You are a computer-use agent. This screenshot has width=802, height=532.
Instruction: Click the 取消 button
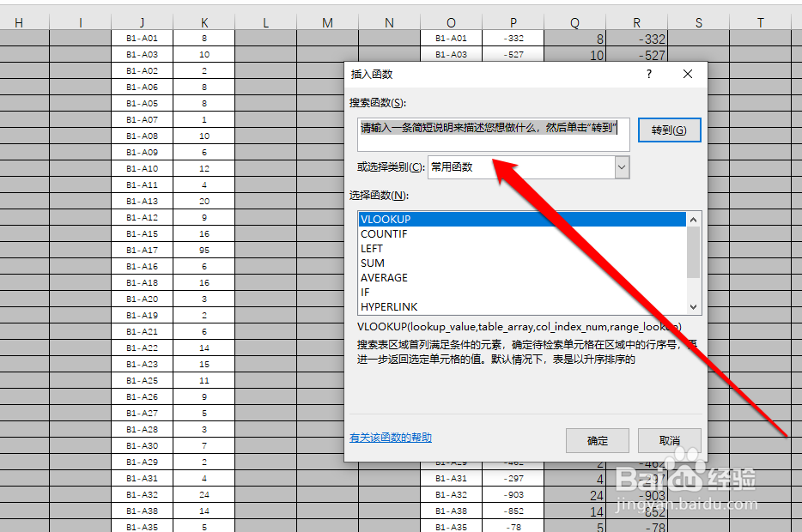coord(669,440)
